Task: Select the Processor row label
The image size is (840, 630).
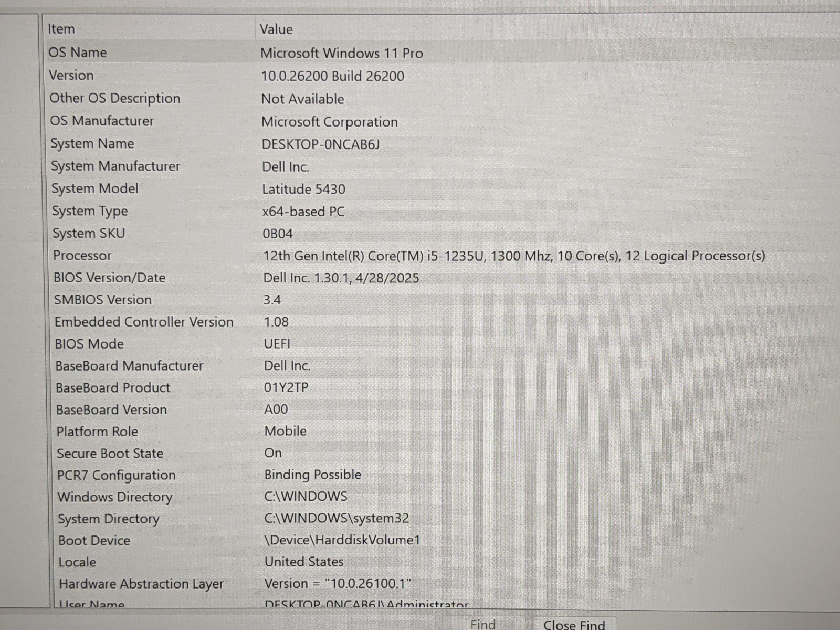Action: tap(82, 256)
